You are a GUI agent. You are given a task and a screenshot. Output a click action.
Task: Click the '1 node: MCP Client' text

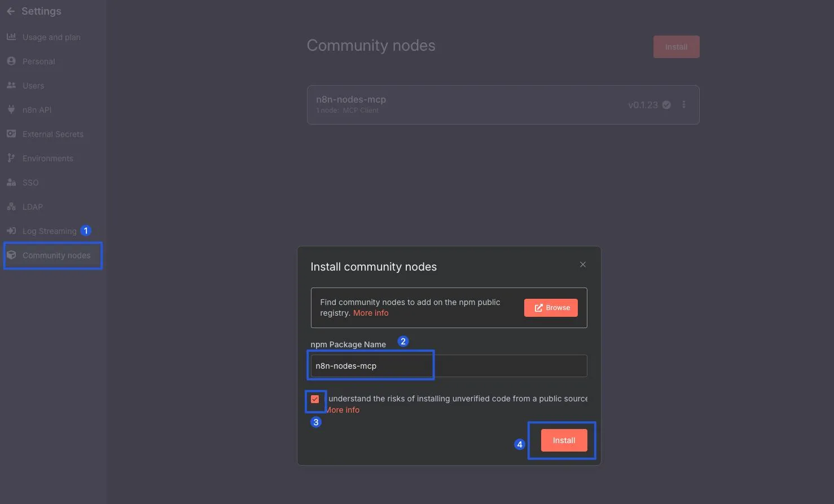click(347, 110)
